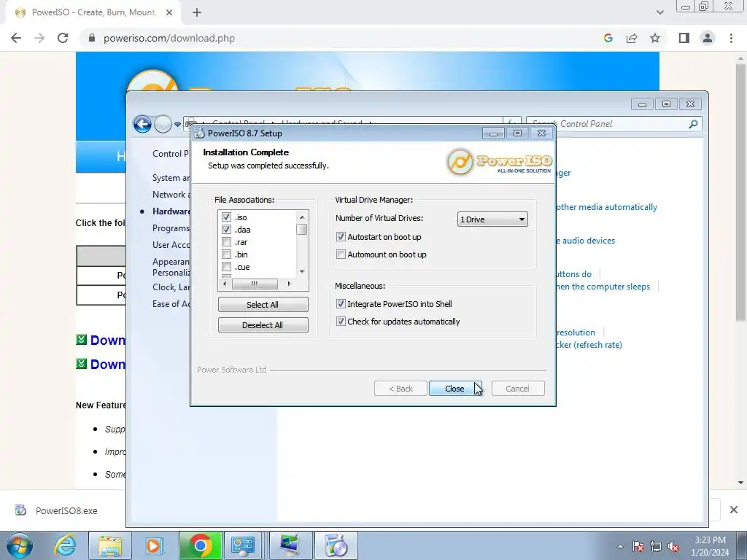747x560 pixels.
Task: Click the Search Control Panel field
Action: click(614, 124)
